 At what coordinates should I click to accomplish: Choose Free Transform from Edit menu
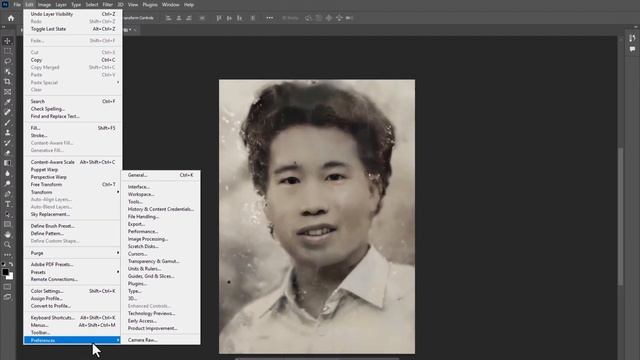click(x=73, y=184)
